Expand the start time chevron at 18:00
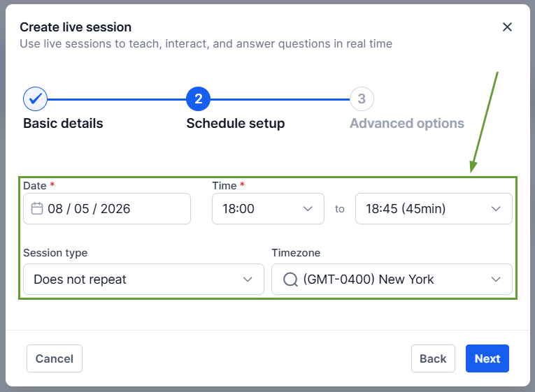 pos(308,208)
